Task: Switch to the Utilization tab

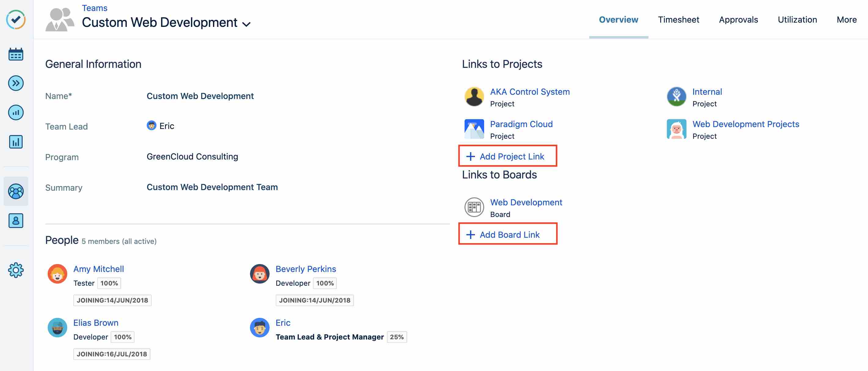Action: (x=797, y=20)
